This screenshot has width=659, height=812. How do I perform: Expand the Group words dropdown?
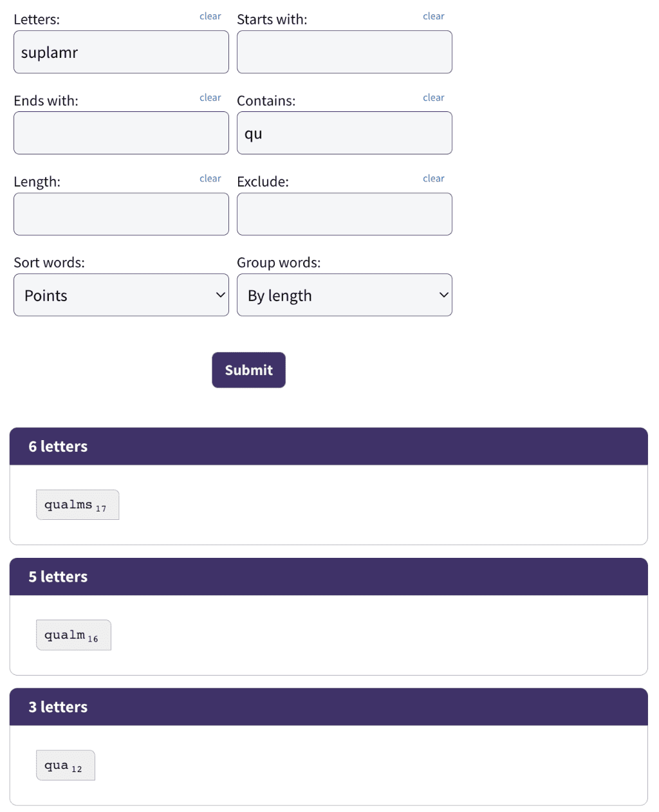pyautogui.click(x=344, y=295)
